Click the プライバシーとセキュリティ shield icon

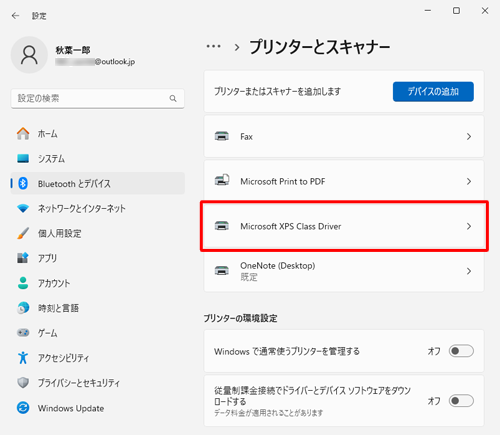pos(23,383)
